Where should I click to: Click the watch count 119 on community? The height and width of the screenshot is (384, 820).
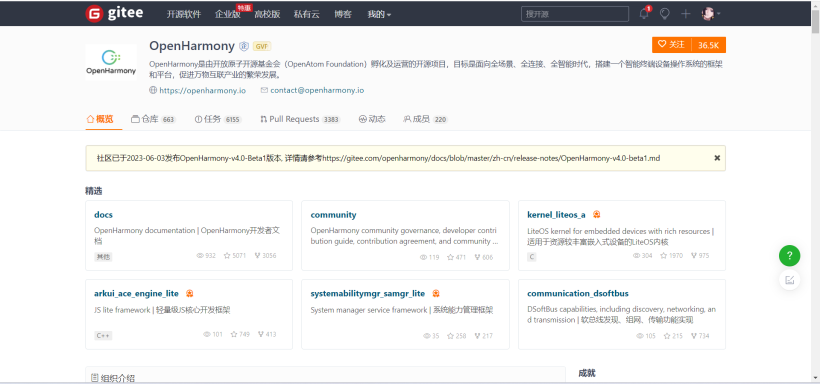(429, 257)
